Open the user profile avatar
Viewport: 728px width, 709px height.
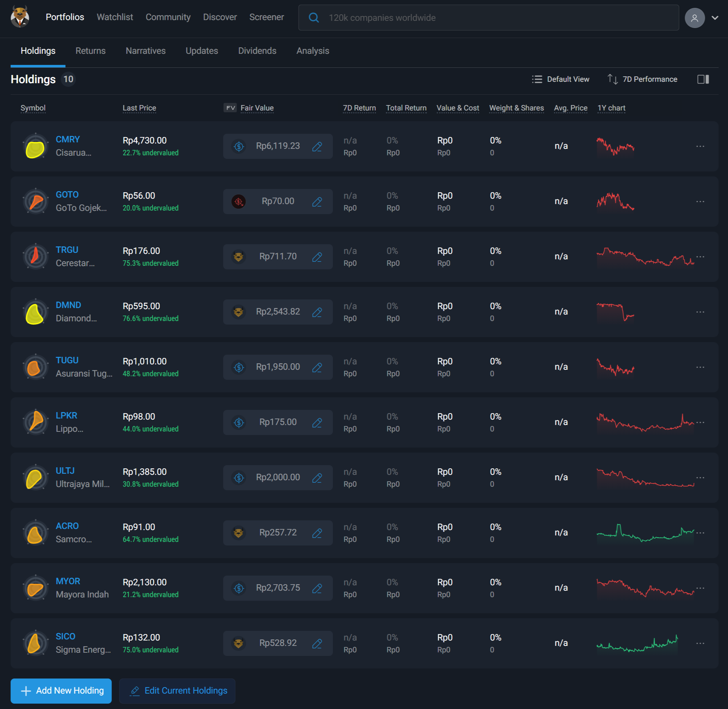pyautogui.click(x=694, y=18)
